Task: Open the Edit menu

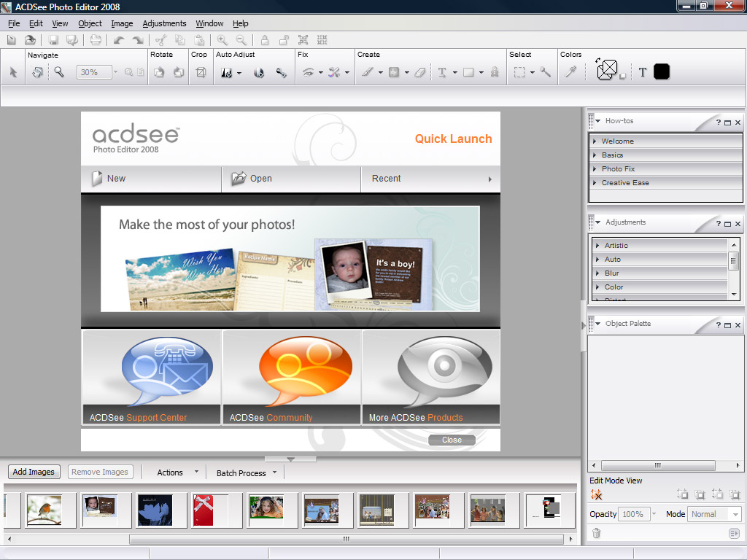Action: click(x=36, y=23)
